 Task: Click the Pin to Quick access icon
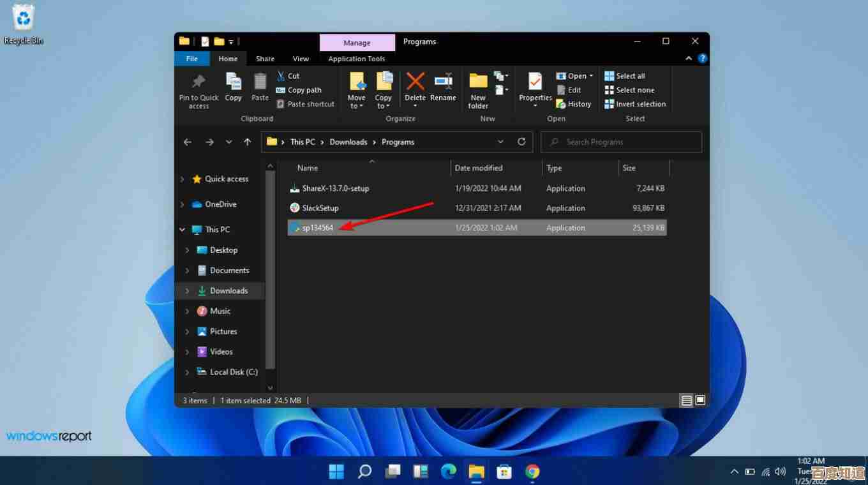pyautogui.click(x=198, y=88)
